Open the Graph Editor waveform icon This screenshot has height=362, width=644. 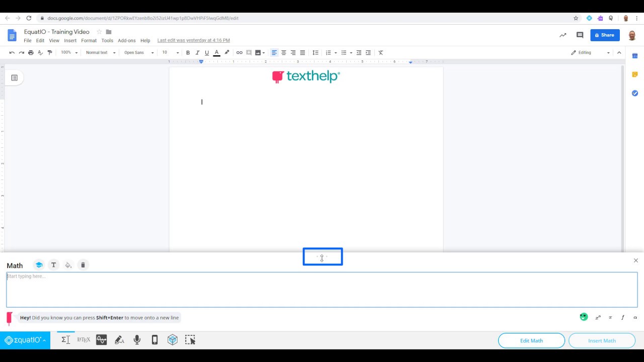click(x=102, y=340)
